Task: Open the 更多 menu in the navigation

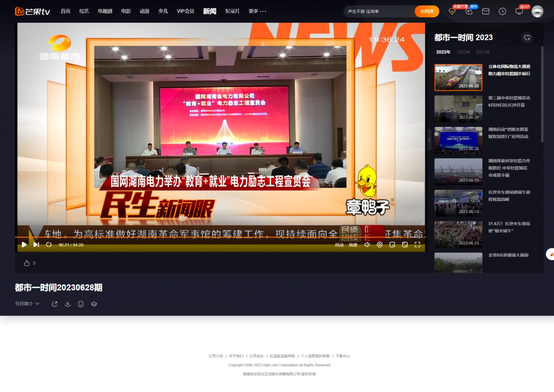Action: pos(257,11)
